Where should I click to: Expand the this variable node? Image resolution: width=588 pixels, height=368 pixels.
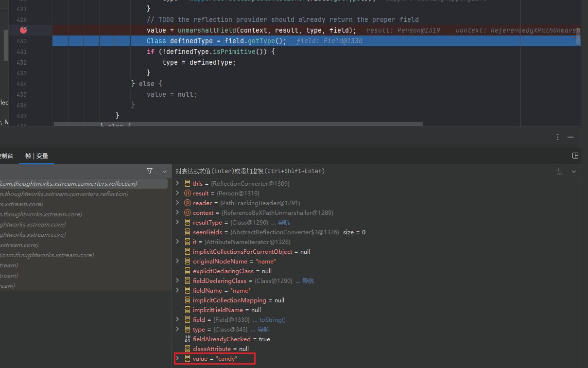178,184
